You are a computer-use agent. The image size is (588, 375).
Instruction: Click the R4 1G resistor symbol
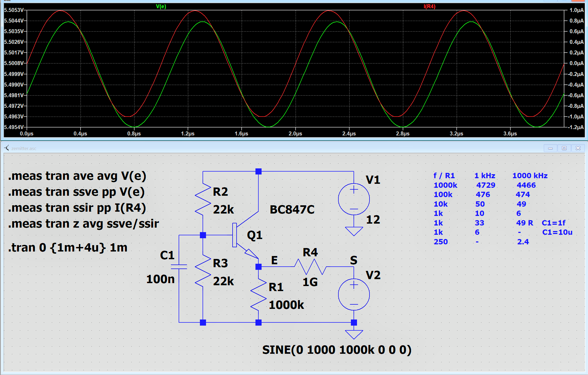coord(310,267)
